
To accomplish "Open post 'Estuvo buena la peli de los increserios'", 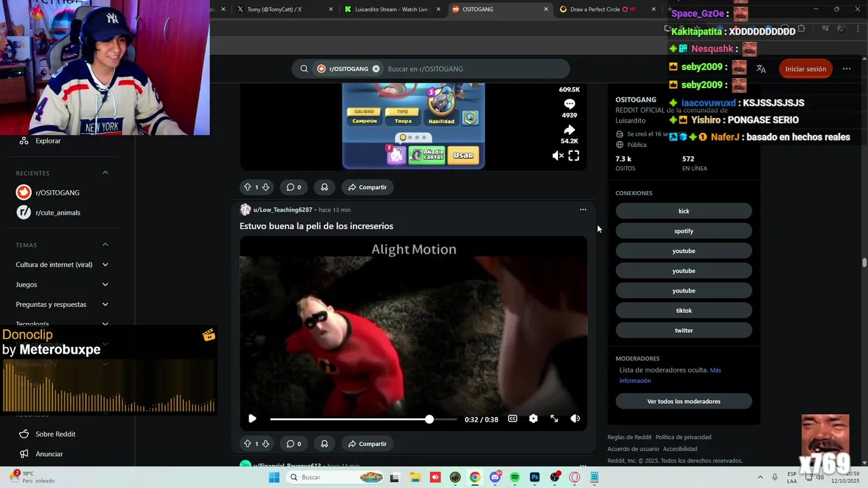I will (x=316, y=226).
